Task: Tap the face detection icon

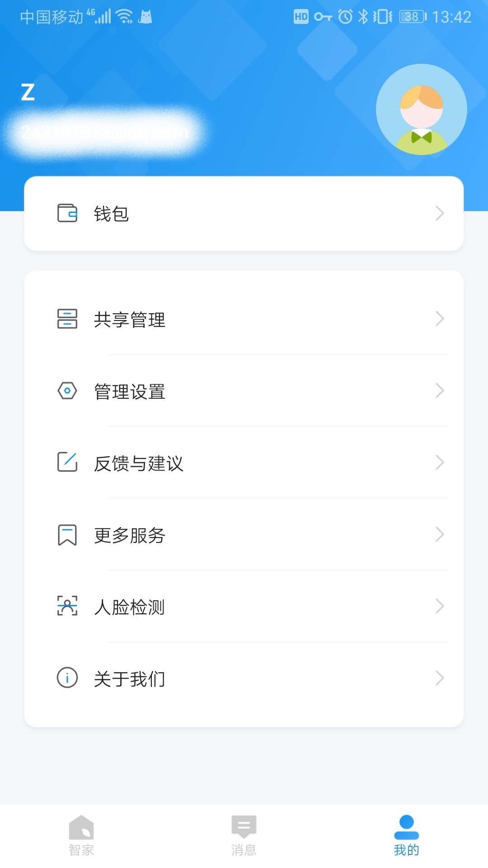Action: (x=67, y=606)
